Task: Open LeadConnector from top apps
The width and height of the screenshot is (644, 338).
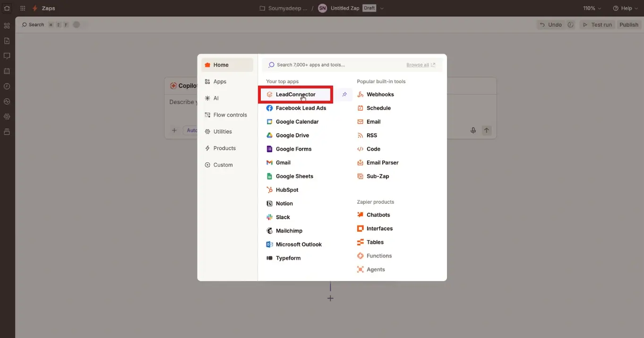Action: [296, 95]
